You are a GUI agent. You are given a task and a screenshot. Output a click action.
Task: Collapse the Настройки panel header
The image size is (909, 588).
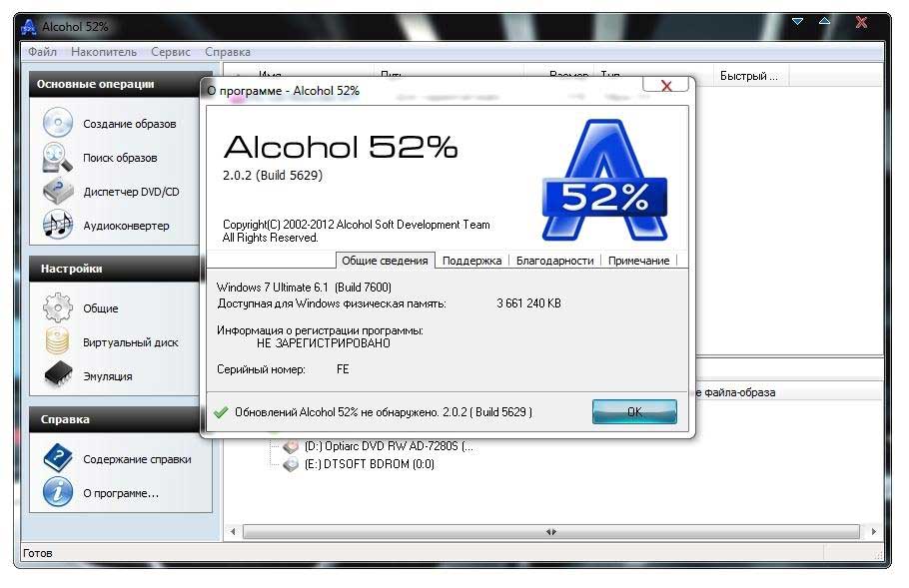[x=114, y=269]
